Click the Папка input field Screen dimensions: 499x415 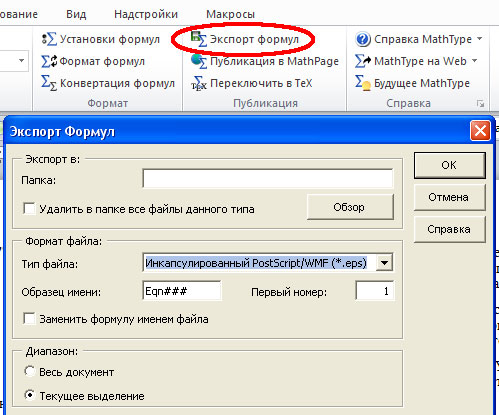(x=268, y=179)
